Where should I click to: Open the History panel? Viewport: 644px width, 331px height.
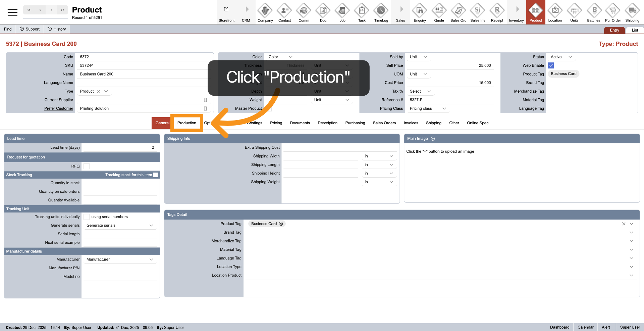coord(57,29)
